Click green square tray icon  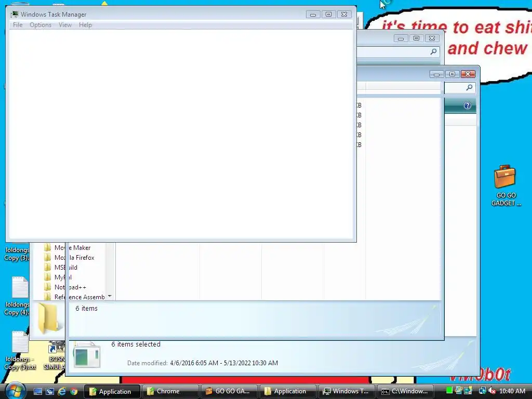click(x=449, y=390)
